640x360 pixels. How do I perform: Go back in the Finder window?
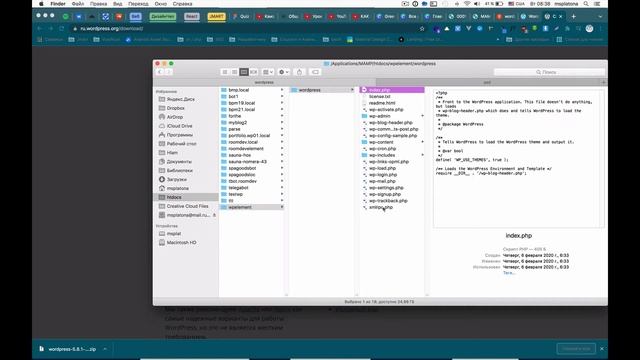click(x=160, y=72)
